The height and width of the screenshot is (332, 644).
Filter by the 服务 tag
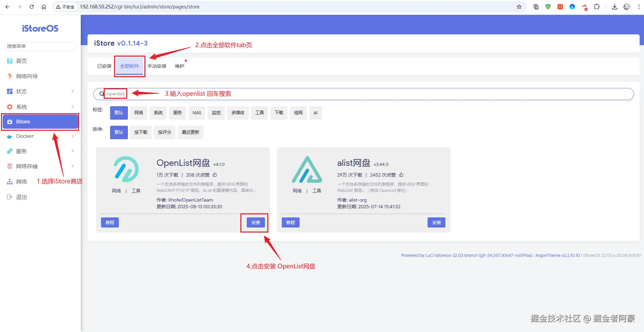point(178,113)
